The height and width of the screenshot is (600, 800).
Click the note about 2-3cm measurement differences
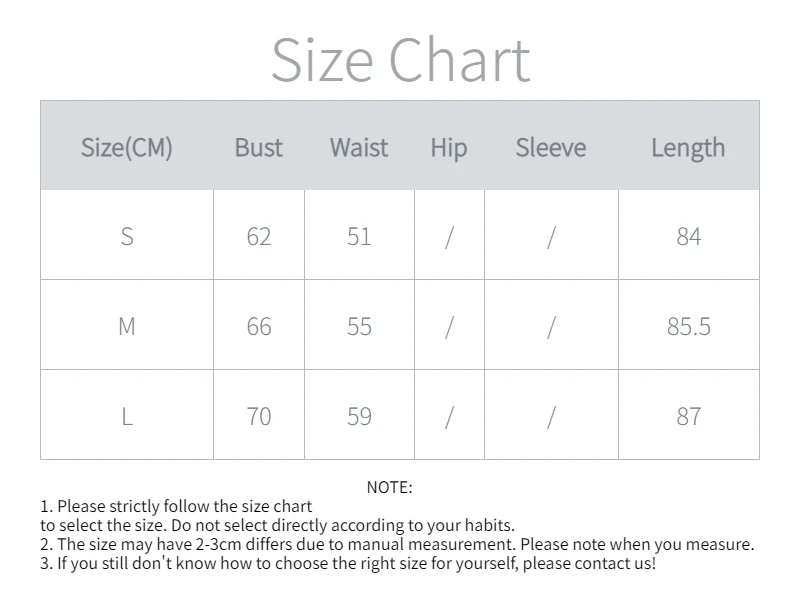click(397, 545)
